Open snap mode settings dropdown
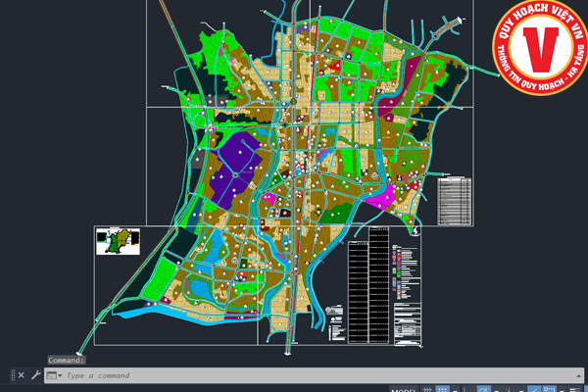 point(454,389)
